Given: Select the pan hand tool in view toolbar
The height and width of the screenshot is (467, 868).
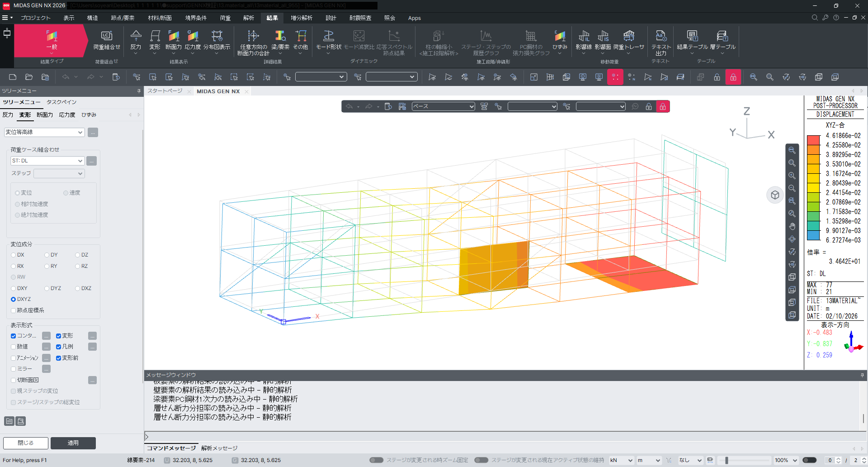Looking at the screenshot, I should tap(792, 226).
